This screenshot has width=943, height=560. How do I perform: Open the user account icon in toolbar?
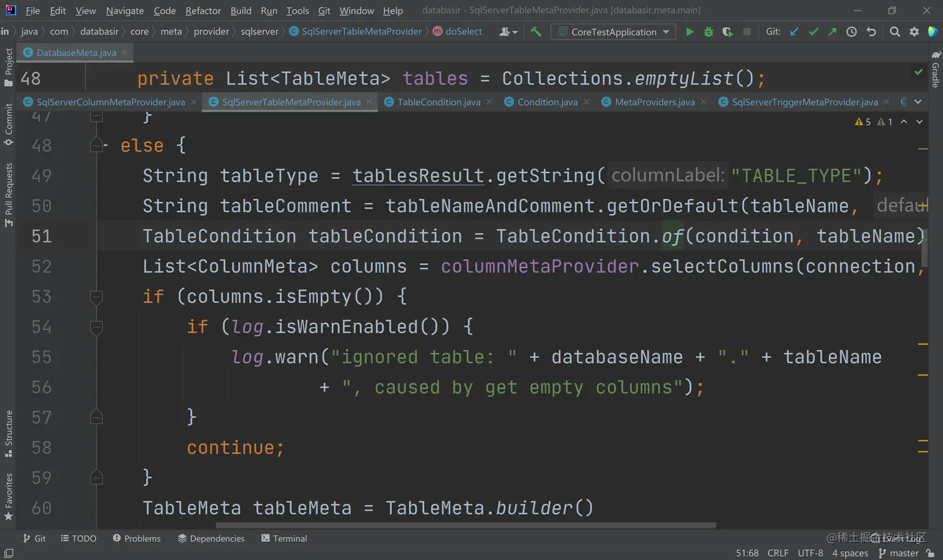[x=508, y=32]
